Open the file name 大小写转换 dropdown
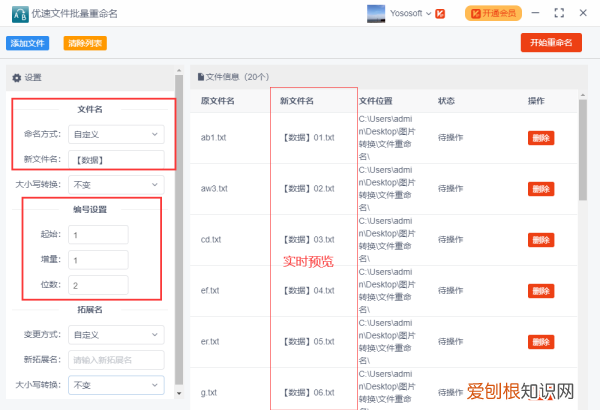This screenshot has width=600, height=410. 116,185
